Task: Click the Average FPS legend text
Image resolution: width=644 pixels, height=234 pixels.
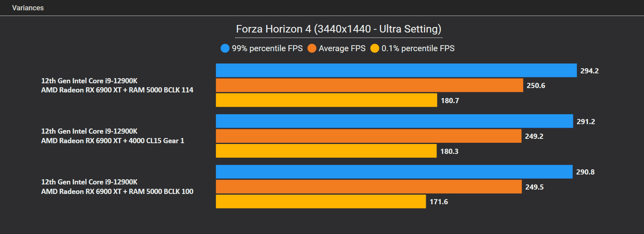Action: coord(342,48)
